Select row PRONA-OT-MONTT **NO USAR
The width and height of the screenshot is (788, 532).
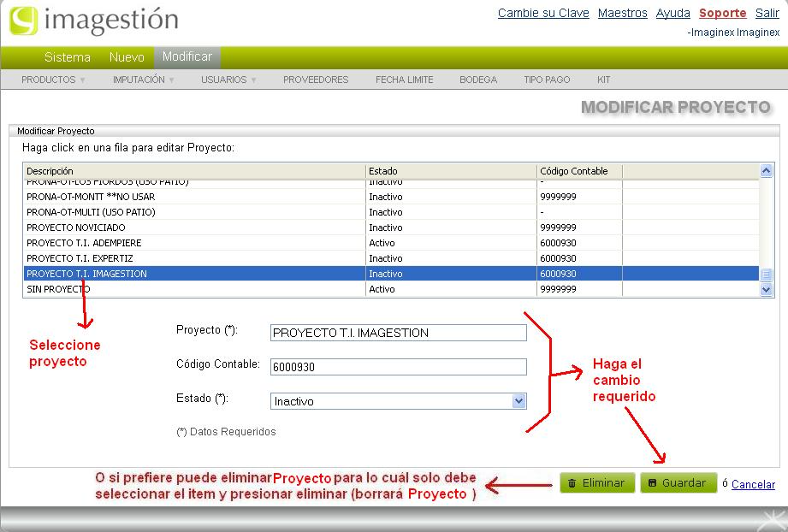(391, 197)
